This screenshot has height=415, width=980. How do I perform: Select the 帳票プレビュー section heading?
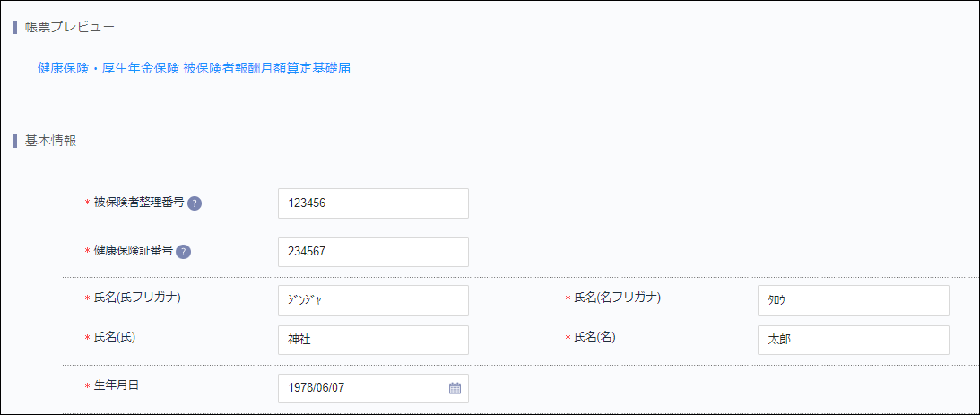coord(69,27)
